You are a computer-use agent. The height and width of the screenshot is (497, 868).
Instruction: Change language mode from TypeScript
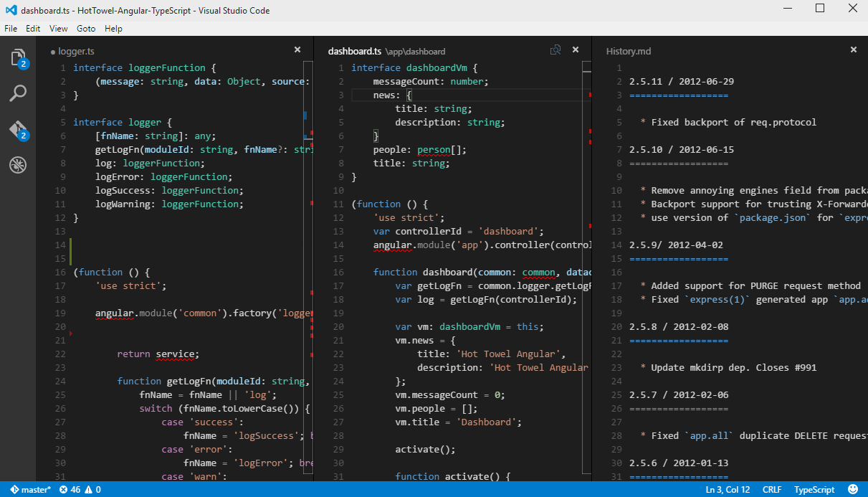tap(814, 489)
